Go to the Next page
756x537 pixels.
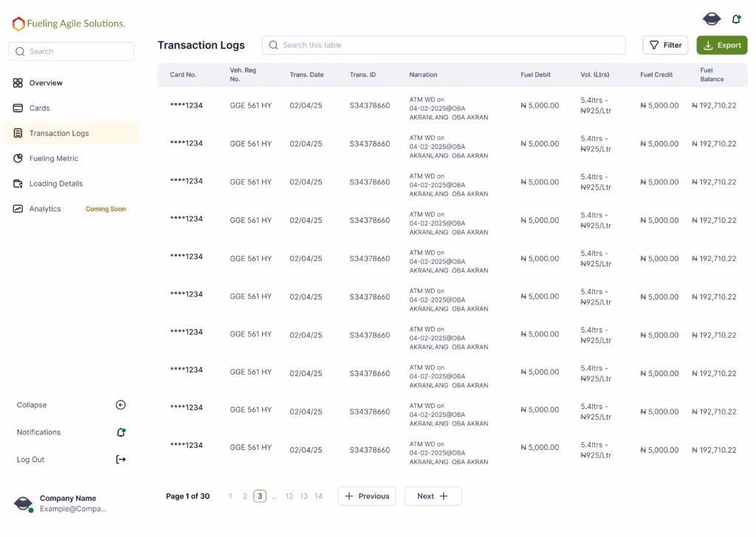(433, 496)
